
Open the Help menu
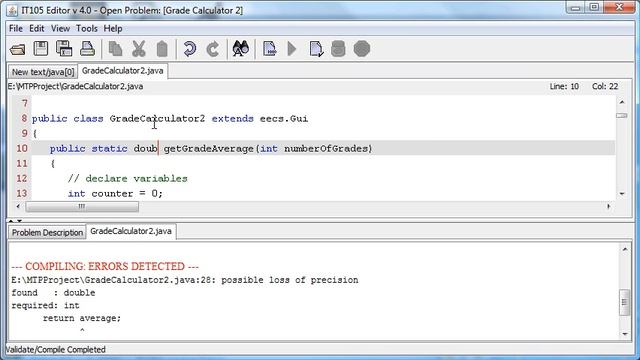point(113,29)
